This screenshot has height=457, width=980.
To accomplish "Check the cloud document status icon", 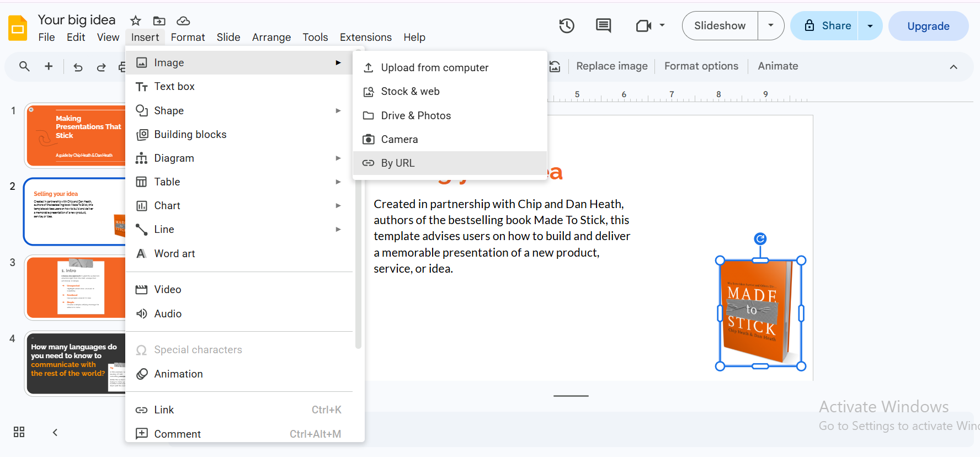I will pos(183,21).
